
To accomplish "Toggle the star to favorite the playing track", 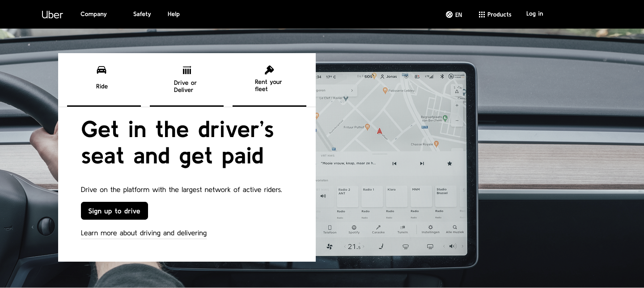I will 449,163.
